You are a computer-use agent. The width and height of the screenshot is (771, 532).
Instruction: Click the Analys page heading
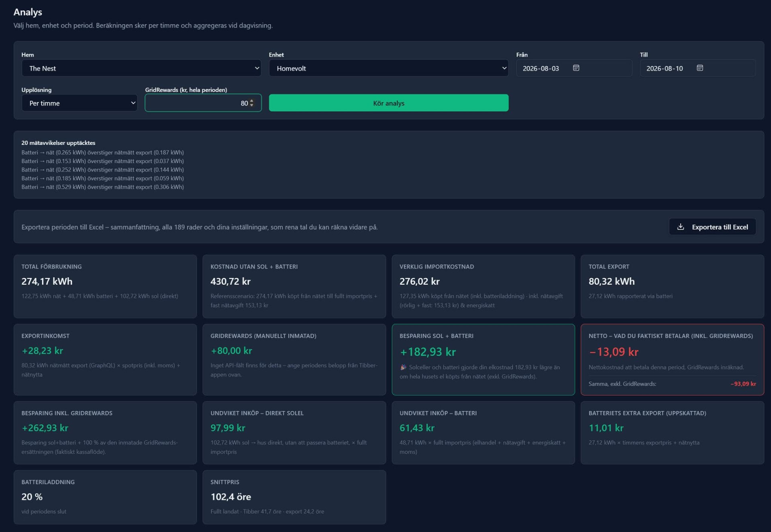tap(28, 12)
